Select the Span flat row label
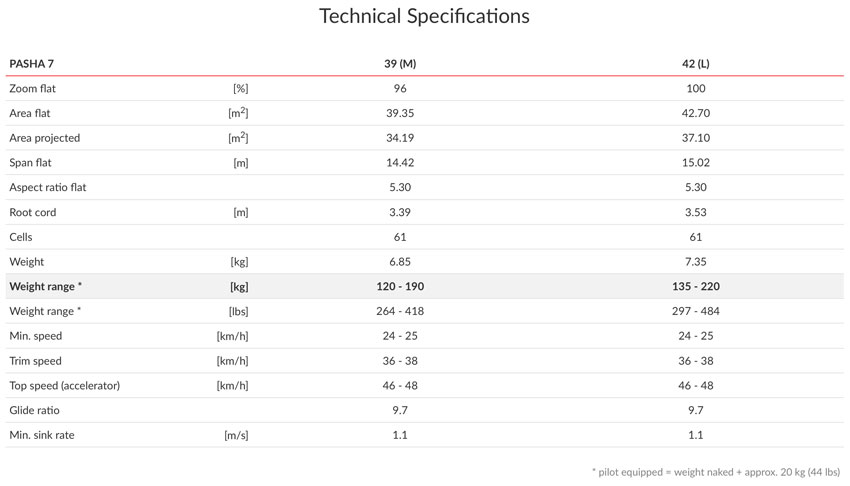This screenshot has width=850, height=486. [30, 163]
